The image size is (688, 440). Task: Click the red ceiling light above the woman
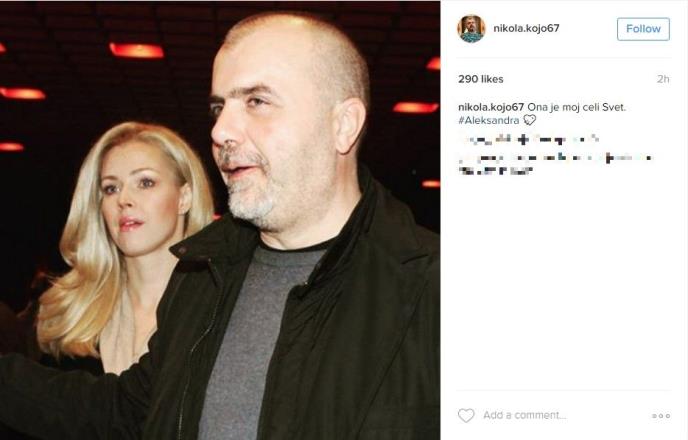point(136,50)
